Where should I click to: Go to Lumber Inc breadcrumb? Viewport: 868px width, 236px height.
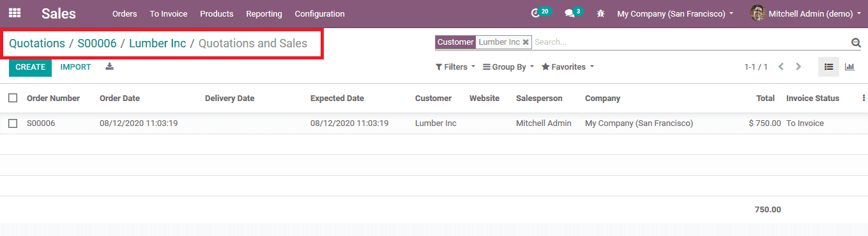[x=158, y=43]
